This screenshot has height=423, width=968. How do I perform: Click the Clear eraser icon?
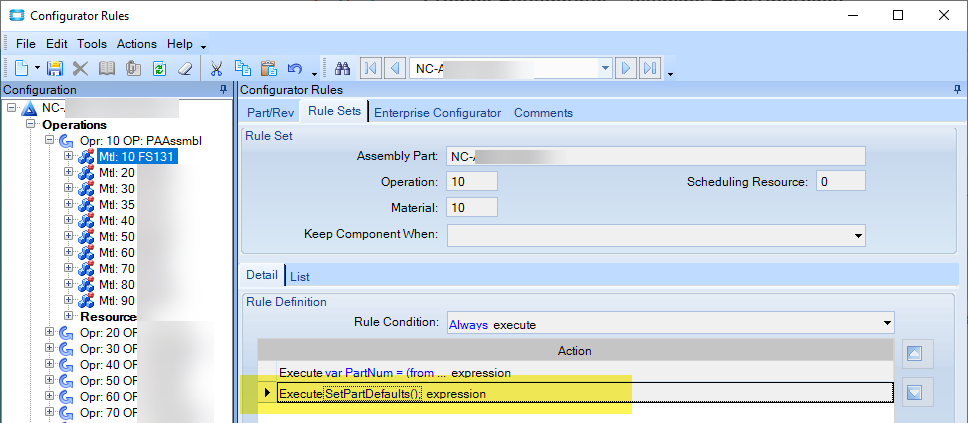tap(185, 68)
